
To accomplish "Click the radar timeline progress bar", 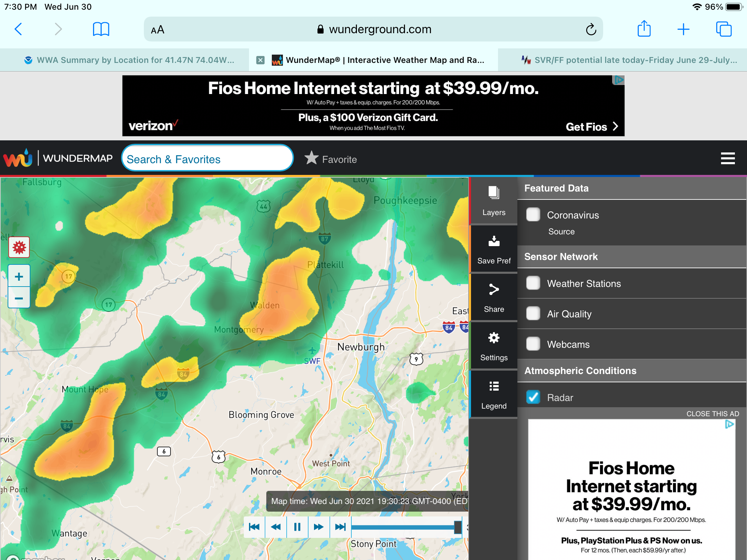I will click(x=403, y=527).
